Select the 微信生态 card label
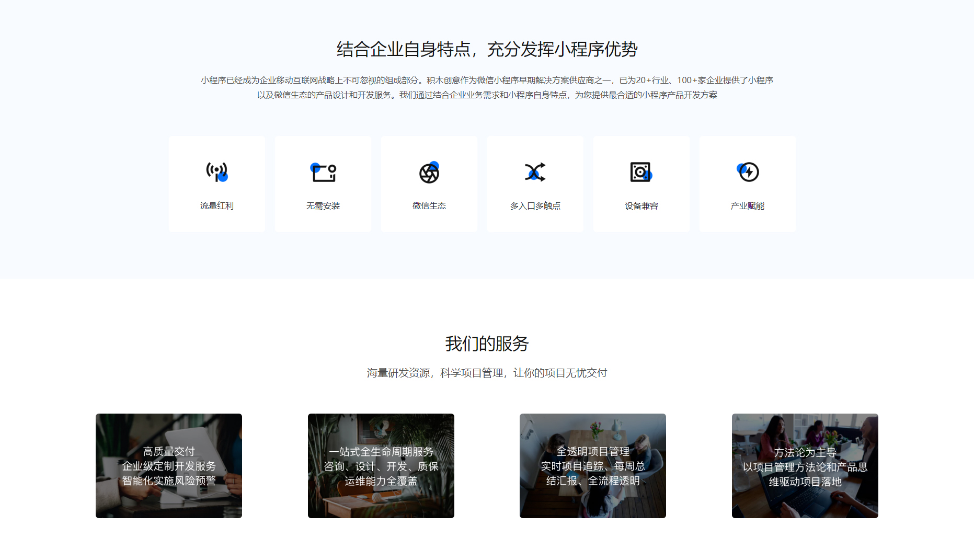The image size is (974, 560). 429,206
